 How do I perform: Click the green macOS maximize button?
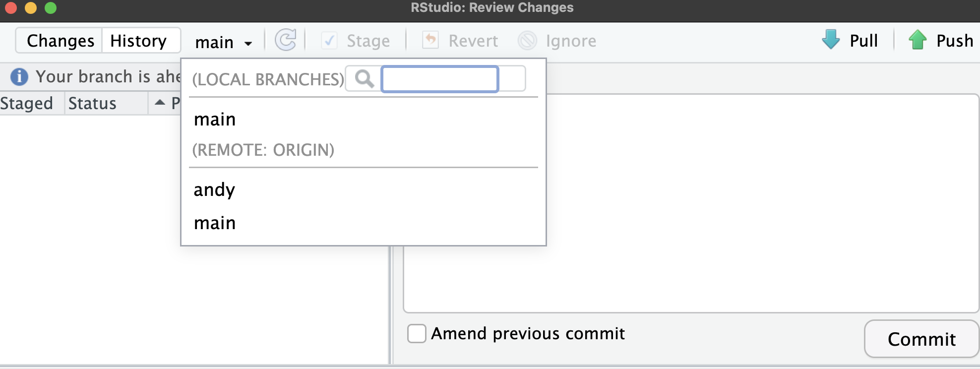pos(51,8)
